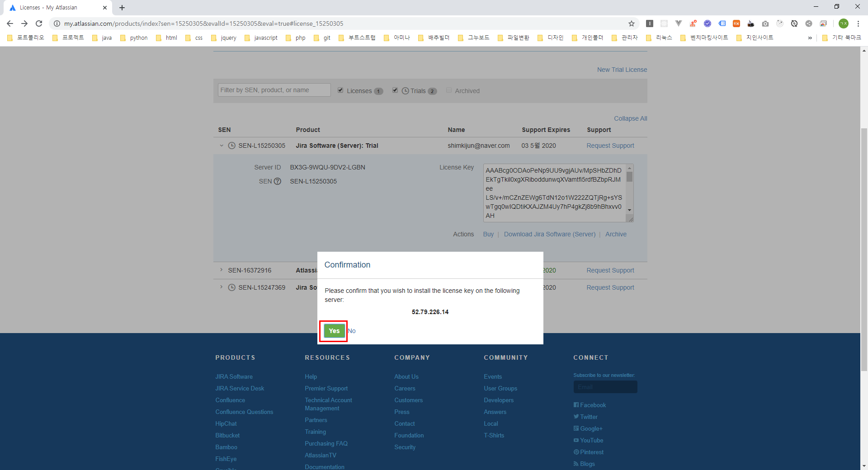
Task: Click the SEN help question-mark icon
Action: [x=278, y=181]
